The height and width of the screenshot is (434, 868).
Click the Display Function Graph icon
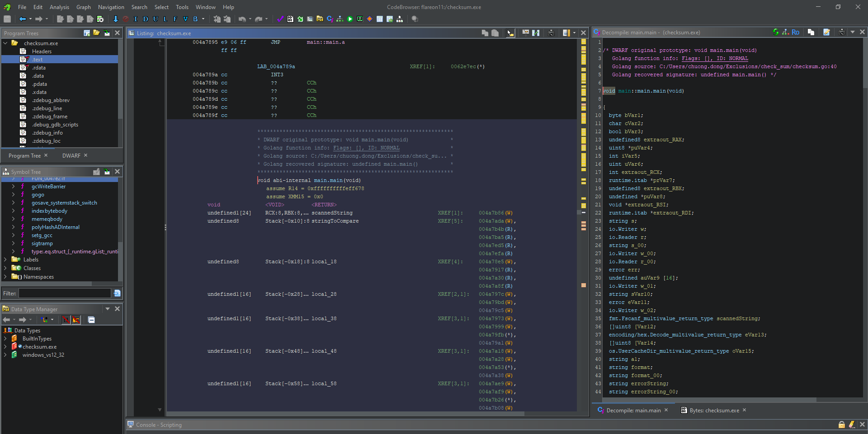(340, 19)
